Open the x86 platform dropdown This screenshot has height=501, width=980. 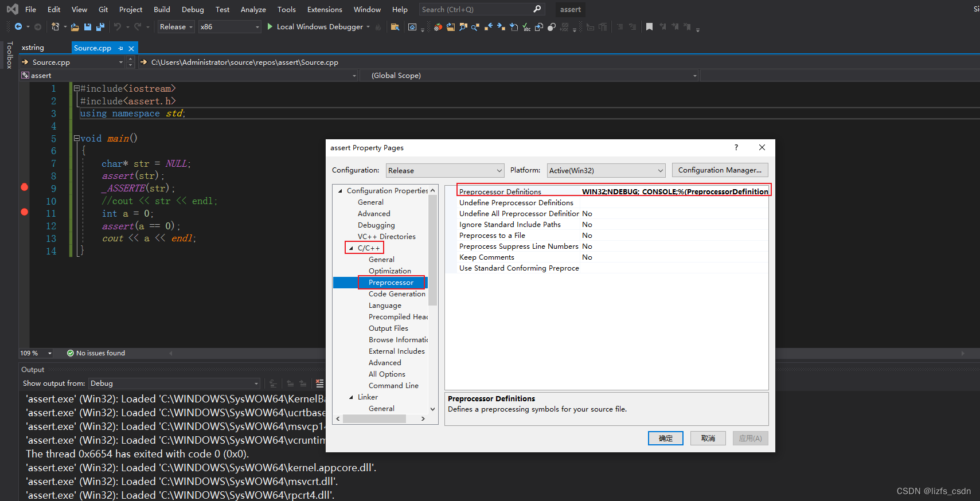click(229, 27)
